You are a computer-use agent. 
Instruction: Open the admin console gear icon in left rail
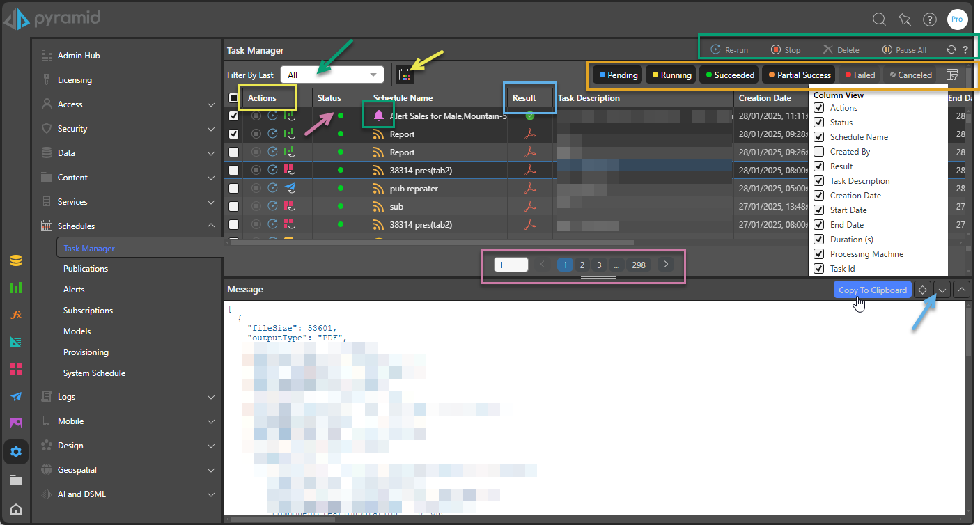tap(16, 452)
